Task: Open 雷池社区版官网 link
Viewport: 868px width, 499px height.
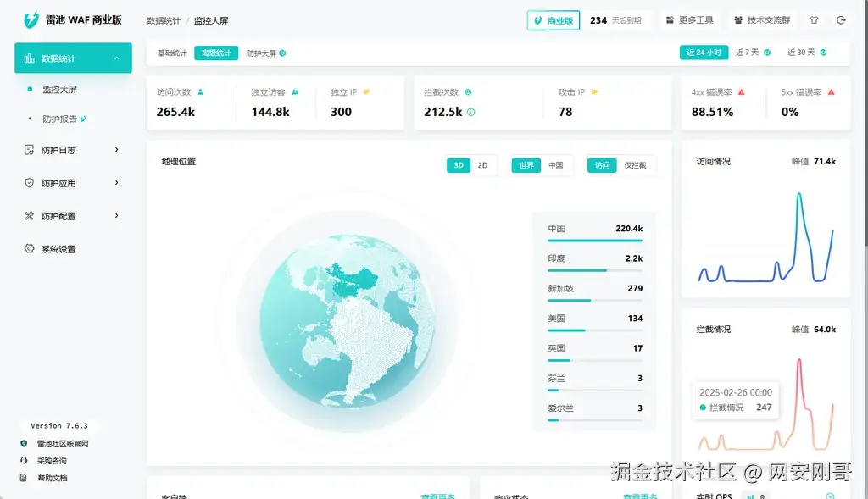Action: click(63, 444)
